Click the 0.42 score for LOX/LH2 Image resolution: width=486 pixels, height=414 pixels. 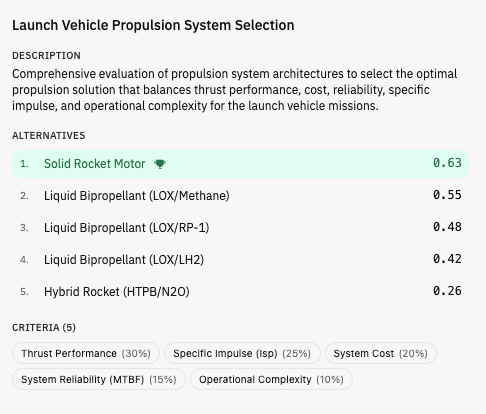tap(447, 259)
